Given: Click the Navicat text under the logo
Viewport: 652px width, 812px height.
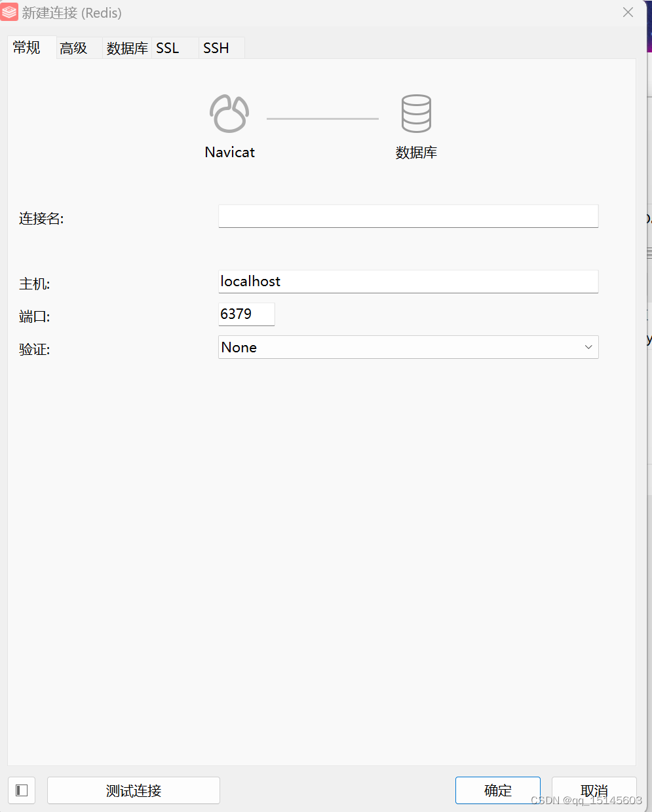Looking at the screenshot, I should pos(229,152).
